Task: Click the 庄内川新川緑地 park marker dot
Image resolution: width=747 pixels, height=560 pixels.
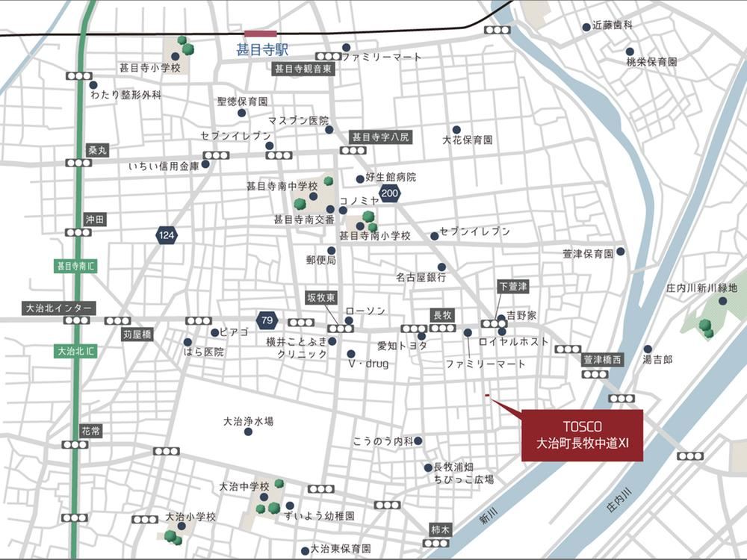Action: pyautogui.click(x=722, y=301)
